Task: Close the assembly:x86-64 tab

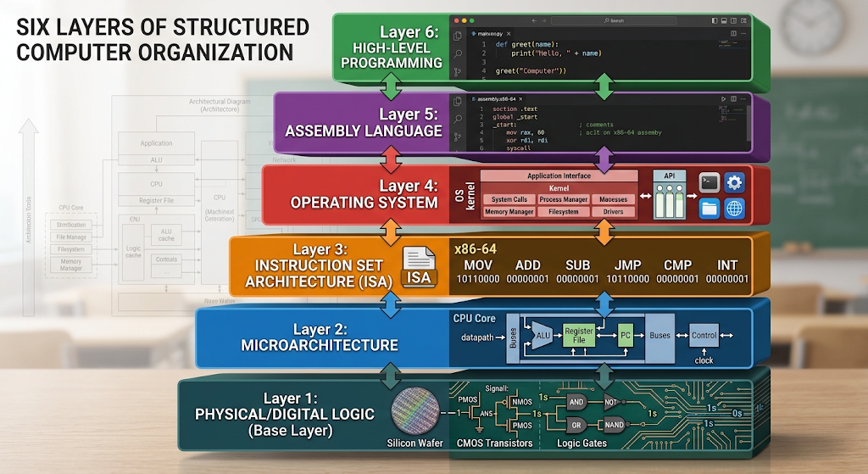Action: coord(520,98)
